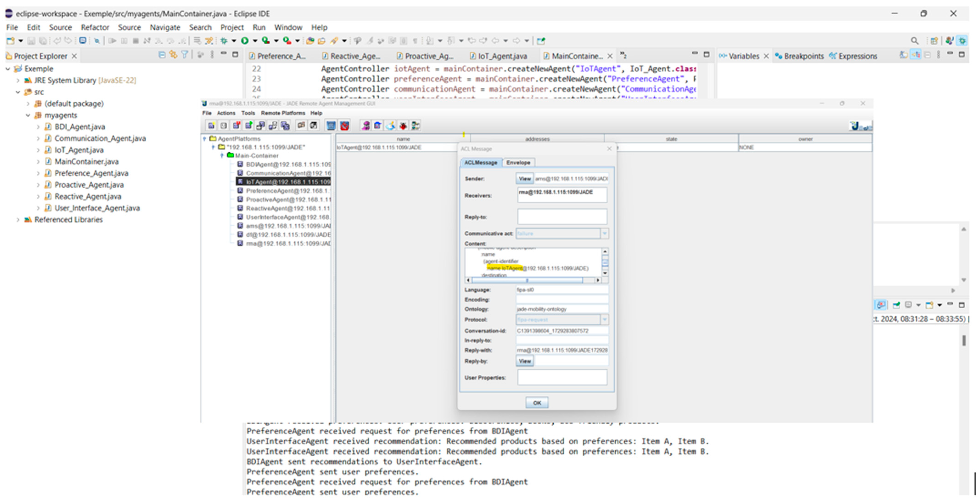Viewport: 980px width, 503px height.
Task: Collapse the Main-Container tree node
Action: 222,155
